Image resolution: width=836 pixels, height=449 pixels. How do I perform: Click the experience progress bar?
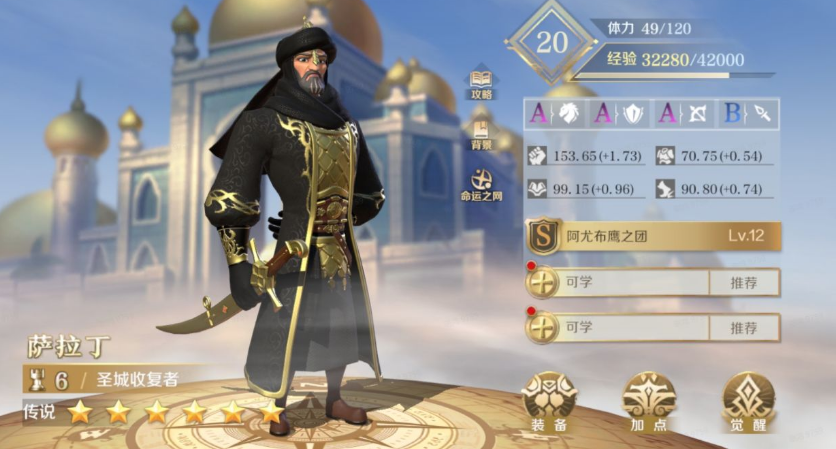point(673,76)
